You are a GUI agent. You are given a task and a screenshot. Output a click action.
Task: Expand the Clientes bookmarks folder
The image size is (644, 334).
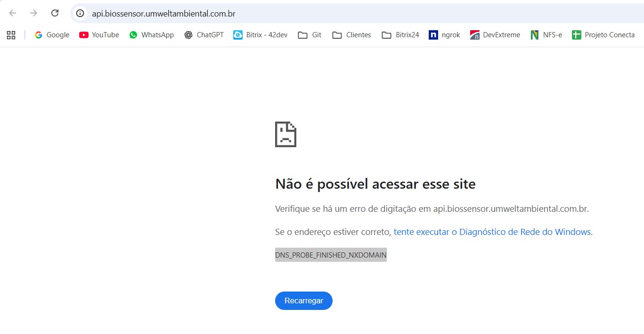(x=351, y=35)
